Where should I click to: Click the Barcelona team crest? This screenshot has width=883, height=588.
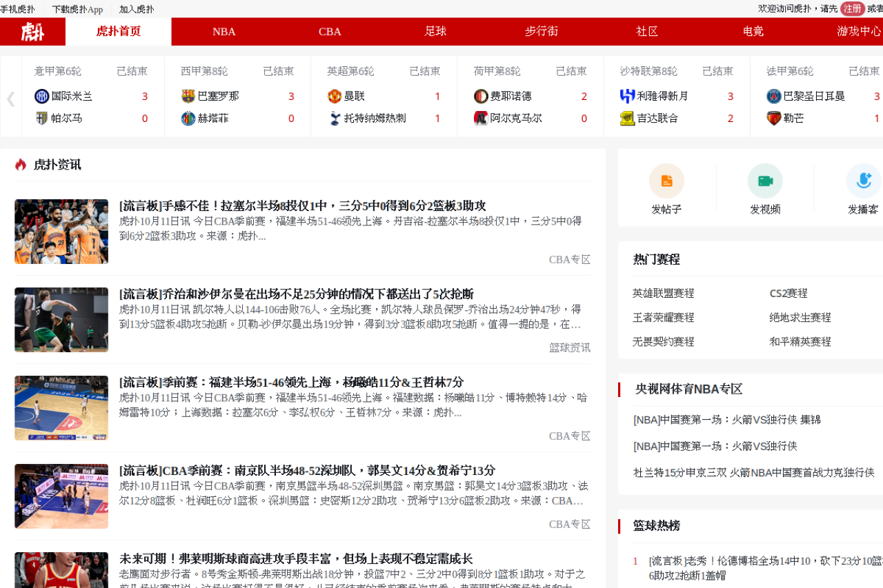188,96
